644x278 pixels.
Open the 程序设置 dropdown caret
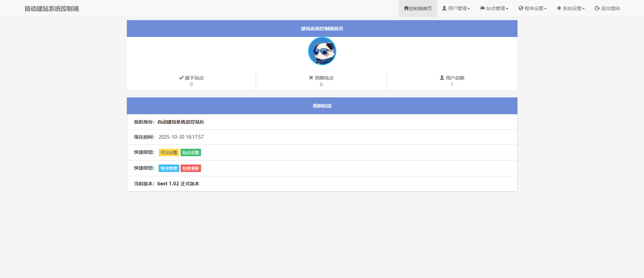click(545, 9)
